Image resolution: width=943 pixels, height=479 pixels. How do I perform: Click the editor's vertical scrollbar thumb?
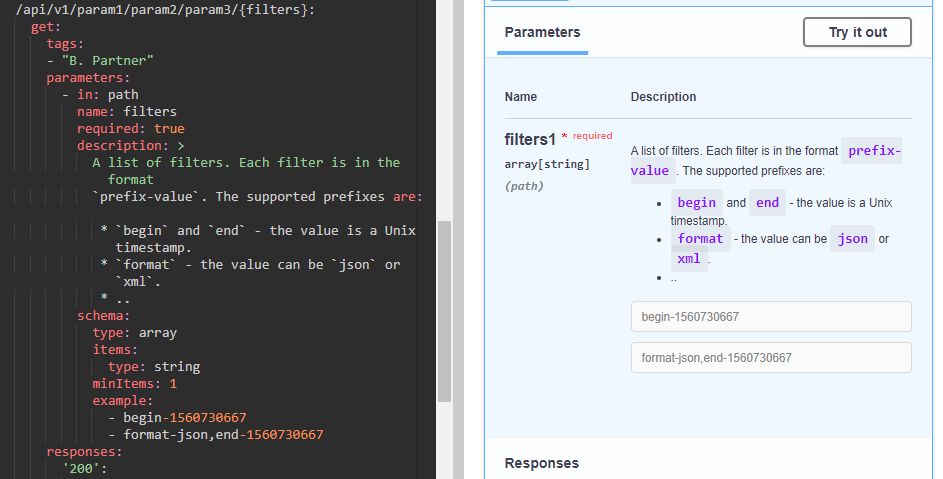click(445, 310)
